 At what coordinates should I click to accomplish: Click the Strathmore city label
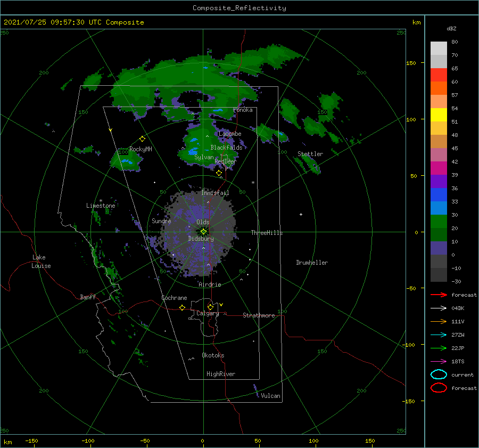click(259, 315)
